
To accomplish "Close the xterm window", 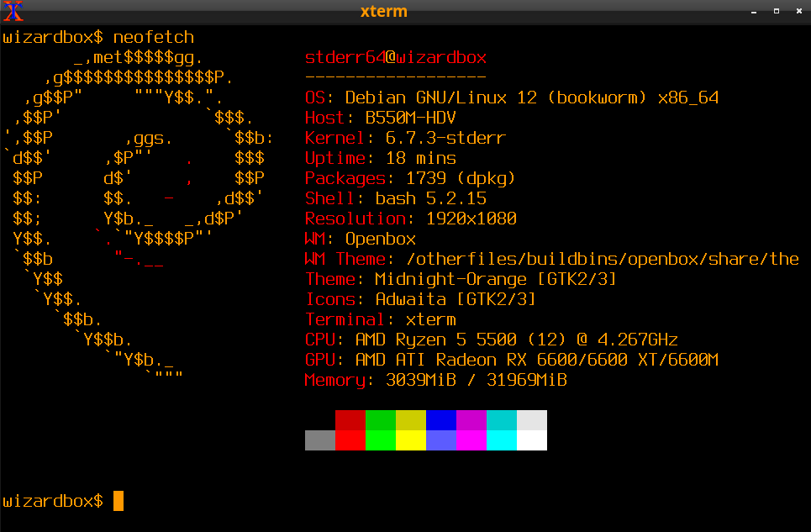I will 798,11.
